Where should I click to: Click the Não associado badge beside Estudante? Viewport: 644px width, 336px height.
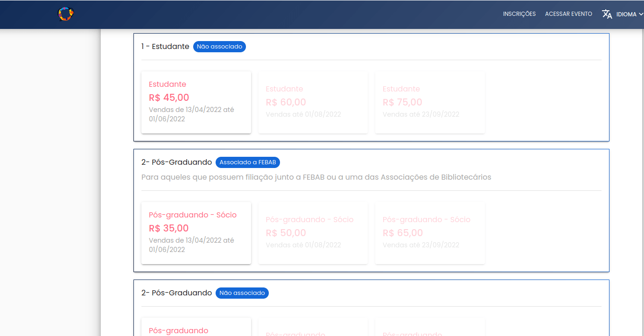(x=219, y=47)
